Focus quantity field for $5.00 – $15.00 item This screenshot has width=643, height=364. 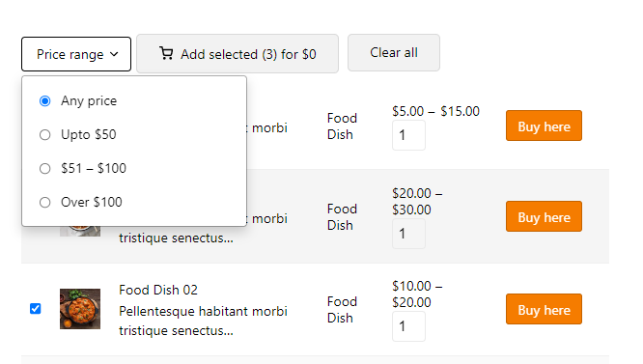[408, 135]
